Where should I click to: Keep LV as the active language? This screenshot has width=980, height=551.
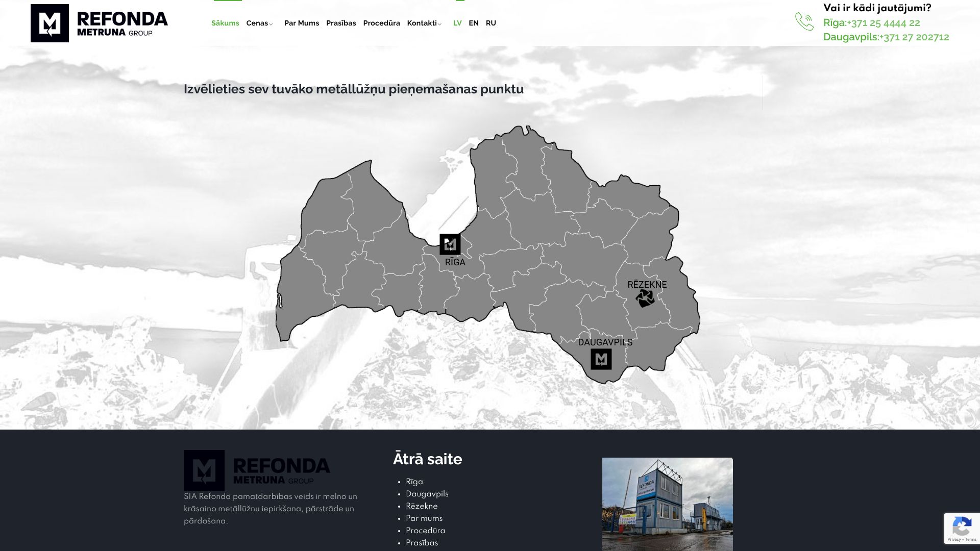[457, 23]
